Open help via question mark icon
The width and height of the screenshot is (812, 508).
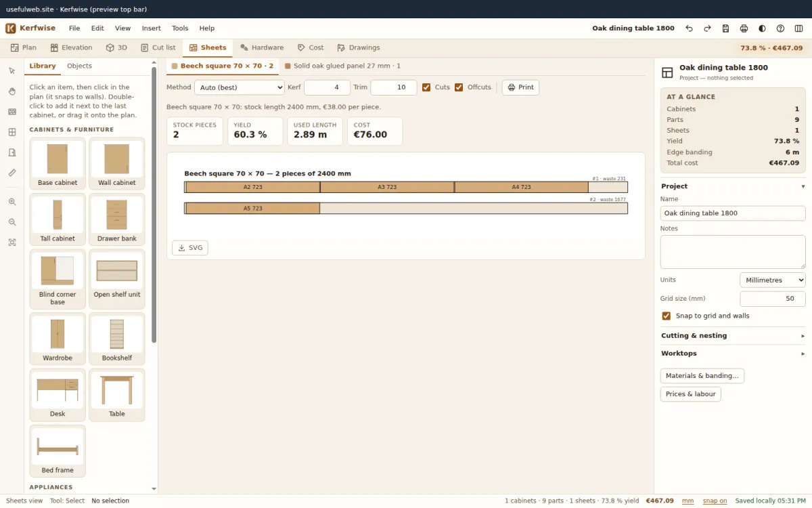[x=780, y=28]
